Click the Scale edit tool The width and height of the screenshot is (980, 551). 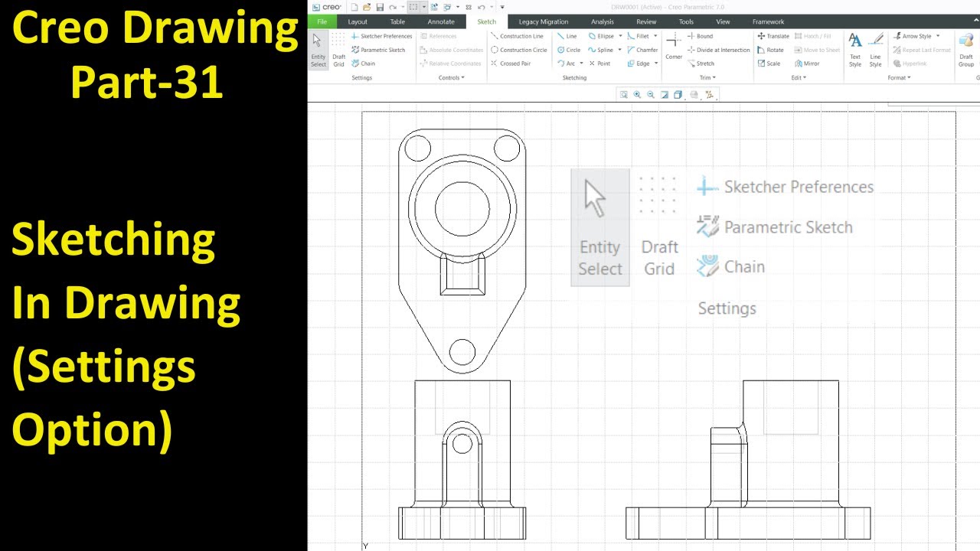point(769,64)
